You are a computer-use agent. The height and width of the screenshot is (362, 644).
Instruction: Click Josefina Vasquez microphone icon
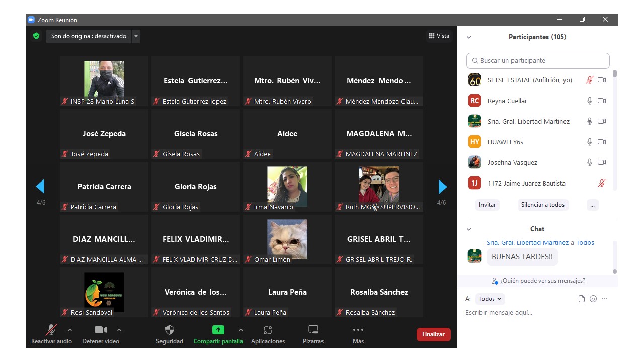pos(590,162)
